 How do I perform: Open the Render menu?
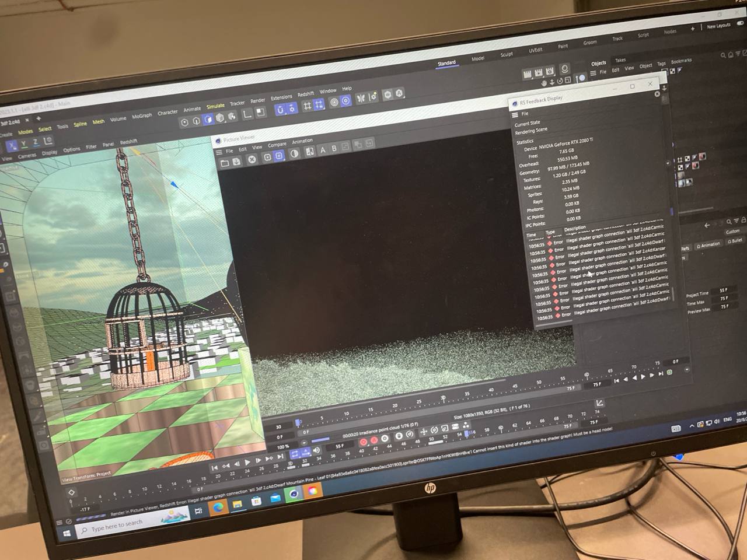coord(257,100)
